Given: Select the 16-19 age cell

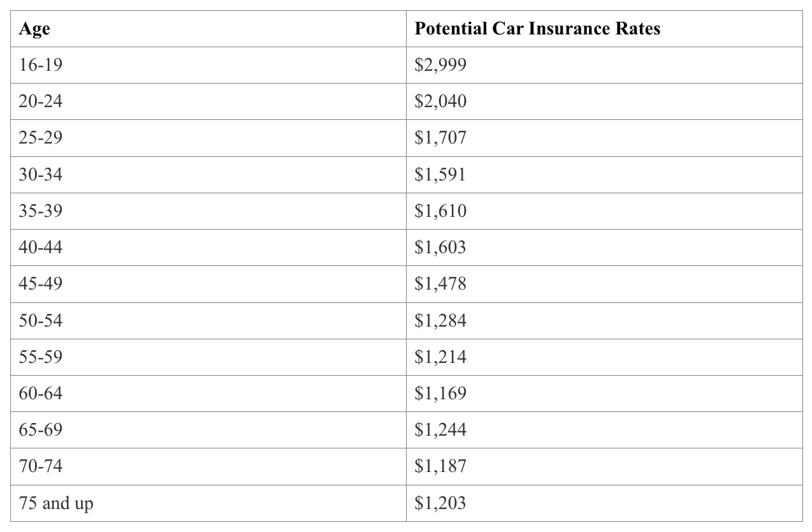Looking at the screenshot, I should pyautogui.click(x=41, y=65).
